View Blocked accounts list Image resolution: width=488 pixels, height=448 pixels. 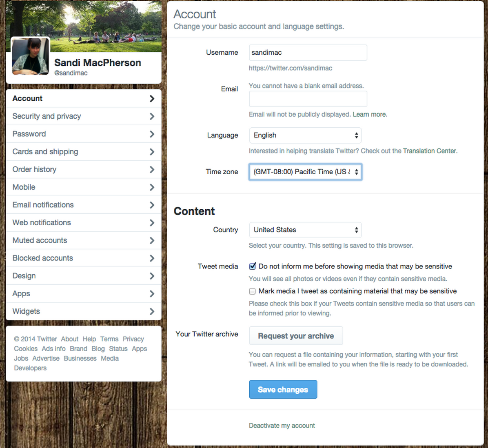click(83, 258)
